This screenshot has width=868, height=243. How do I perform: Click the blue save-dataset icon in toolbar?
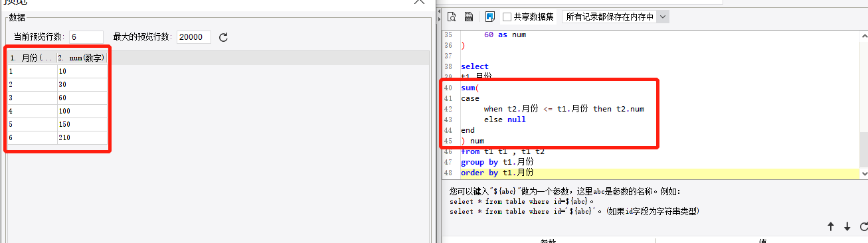(490, 17)
